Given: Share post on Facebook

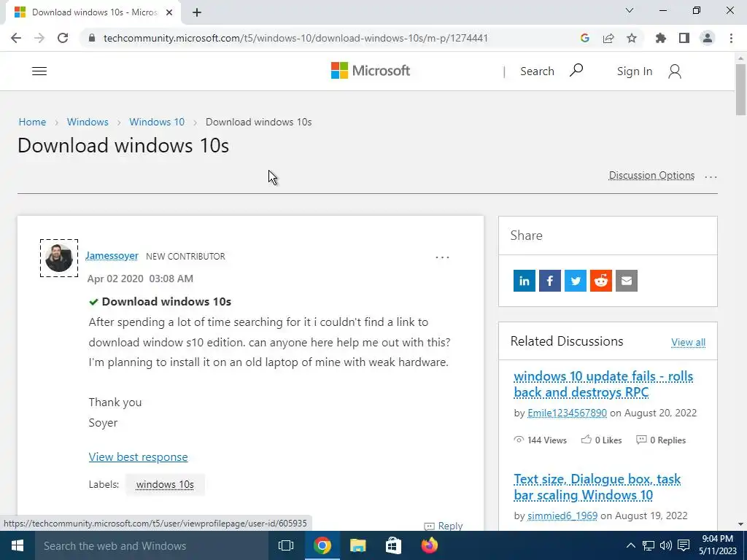Looking at the screenshot, I should coord(550,281).
